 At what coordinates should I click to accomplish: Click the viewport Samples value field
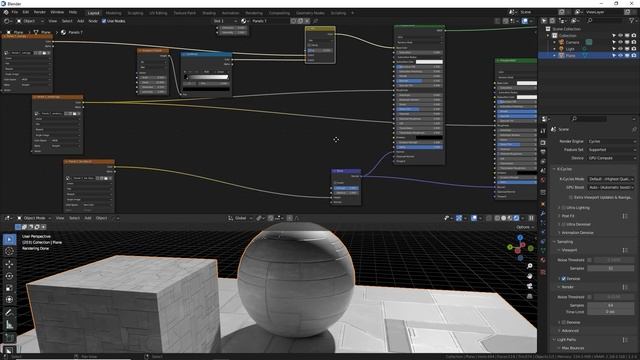click(x=611, y=268)
